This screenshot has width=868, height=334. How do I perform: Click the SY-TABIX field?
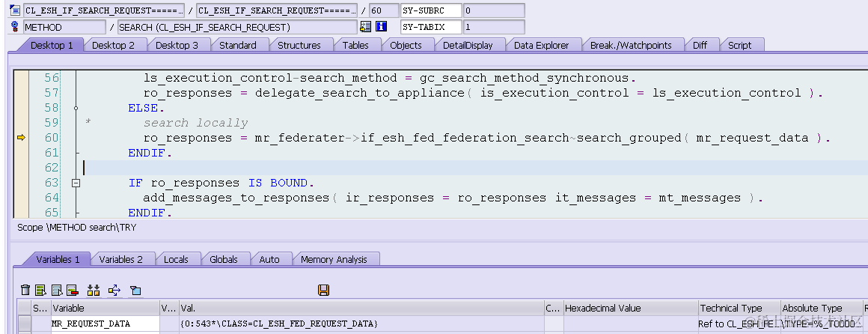pos(431,27)
